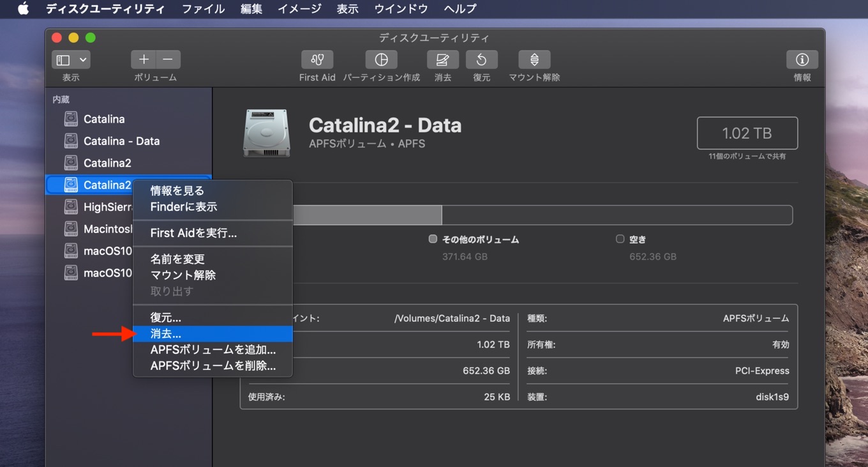Screen dimensions: 868x467
Task: Click the add volume plus button
Action: (x=144, y=59)
